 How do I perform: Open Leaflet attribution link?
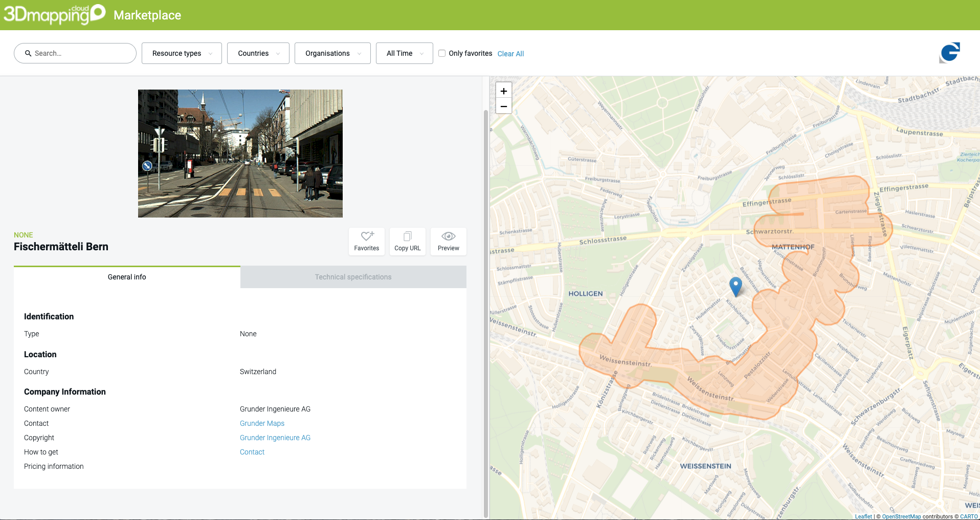click(863, 516)
